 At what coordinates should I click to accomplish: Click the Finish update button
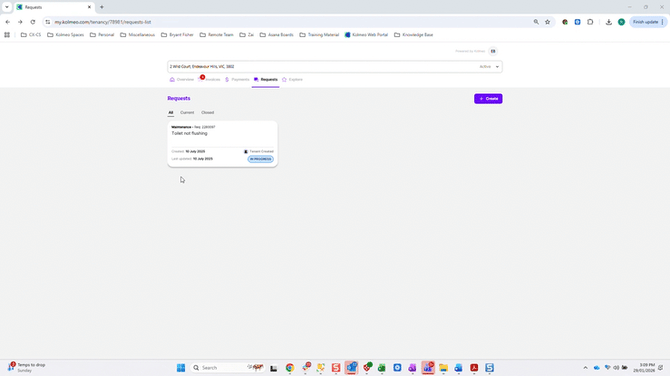click(x=646, y=22)
